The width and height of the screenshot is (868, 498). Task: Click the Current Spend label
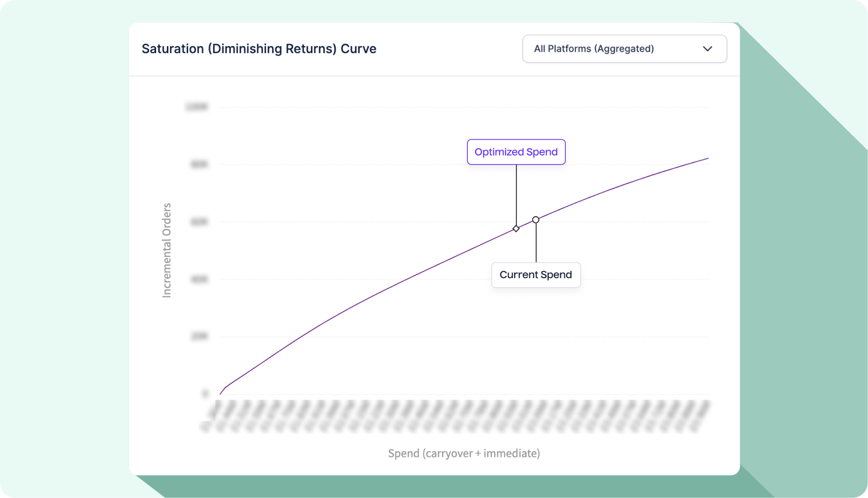point(536,275)
